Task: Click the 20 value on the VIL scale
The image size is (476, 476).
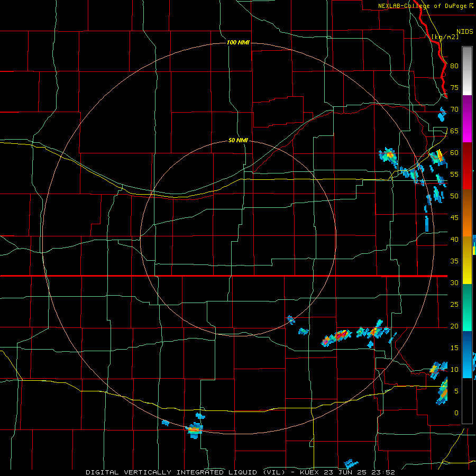Action: pyautogui.click(x=454, y=326)
